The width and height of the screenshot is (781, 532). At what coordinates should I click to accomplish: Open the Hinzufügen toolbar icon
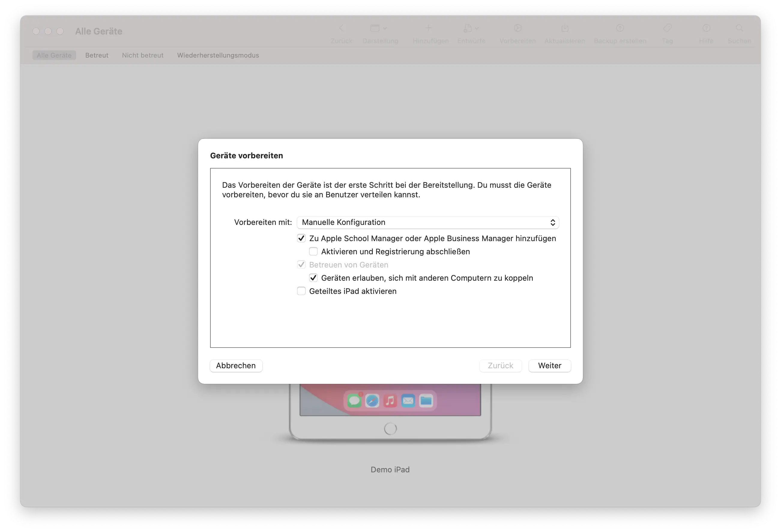[x=430, y=28]
